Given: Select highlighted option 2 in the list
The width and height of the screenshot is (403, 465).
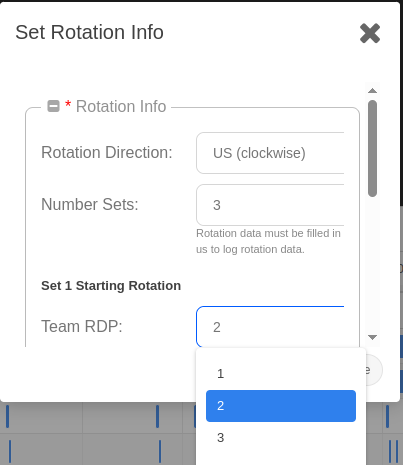Looking at the screenshot, I should (281, 406).
